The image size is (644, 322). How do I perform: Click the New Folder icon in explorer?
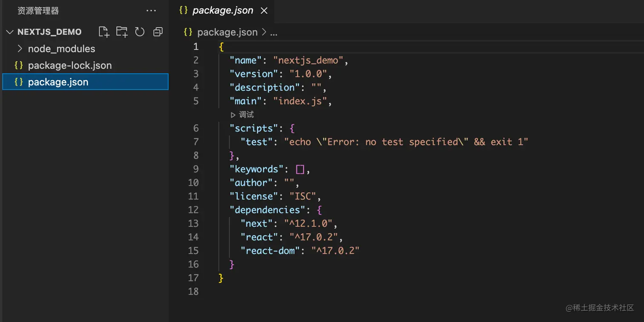click(122, 32)
